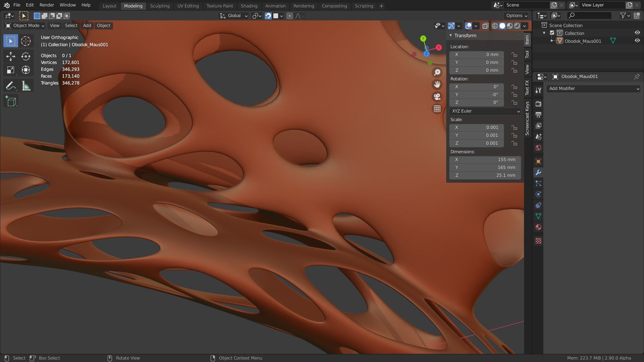Switch to Wireframe viewport shading

(495, 26)
